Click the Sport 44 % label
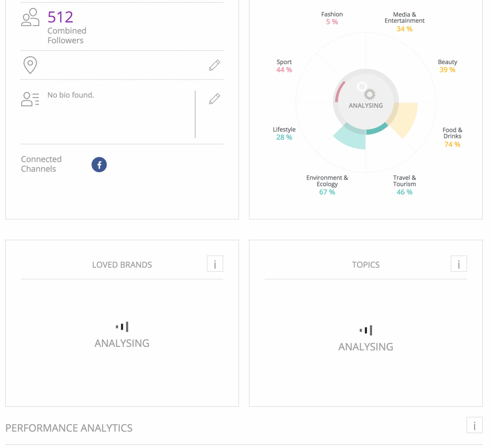This screenshot has height=448, width=491. [x=284, y=66]
